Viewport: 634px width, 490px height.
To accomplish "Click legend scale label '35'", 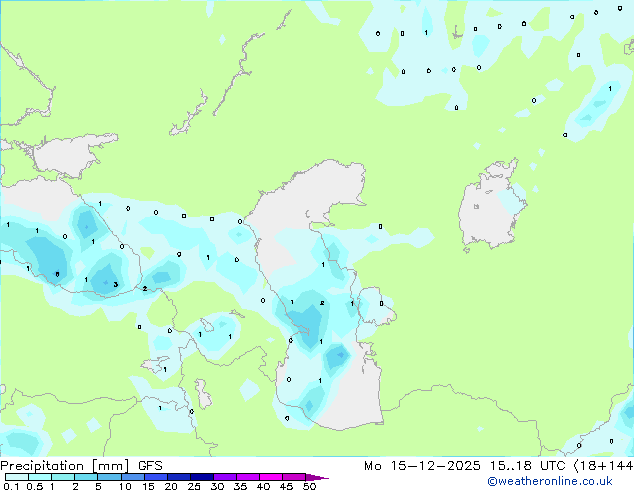I will [240, 486].
